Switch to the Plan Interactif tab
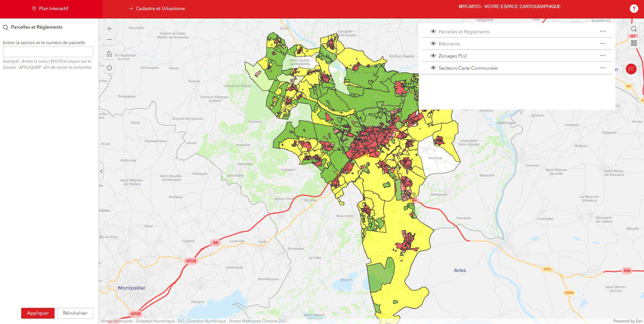This screenshot has height=324, width=644. tap(51, 9)
